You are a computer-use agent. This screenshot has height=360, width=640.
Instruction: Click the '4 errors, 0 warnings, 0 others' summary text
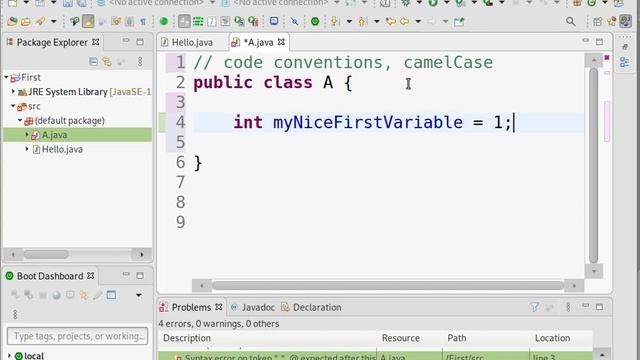point(219,324)
